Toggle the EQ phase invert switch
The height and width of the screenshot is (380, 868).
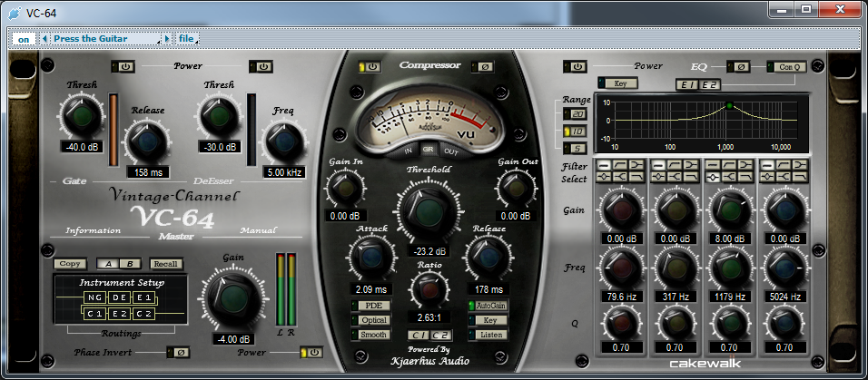tap(738, 66)
